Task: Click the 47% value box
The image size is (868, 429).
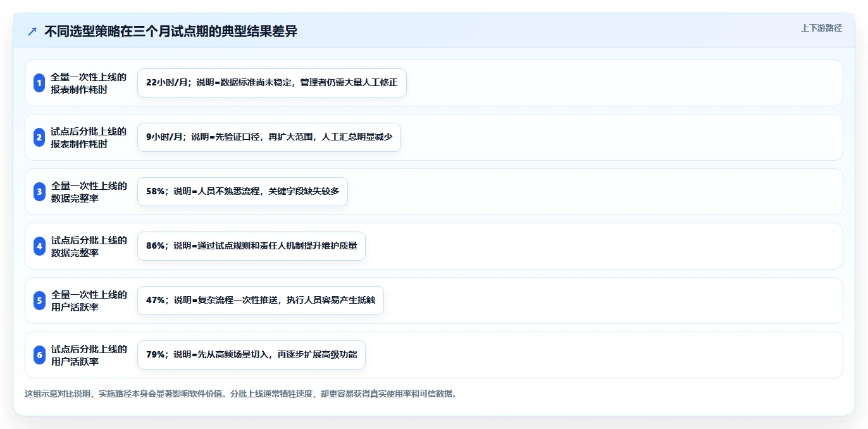Action: click(261, 301)
